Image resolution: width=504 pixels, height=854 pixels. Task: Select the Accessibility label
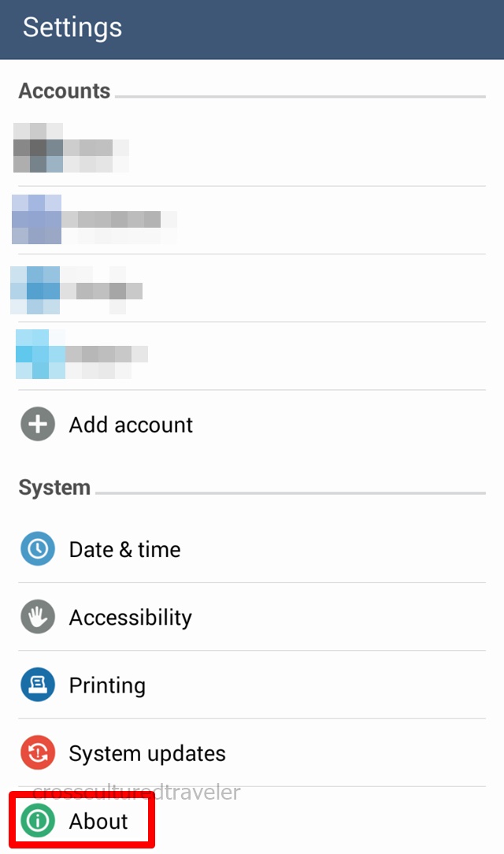tap(130, 617)
